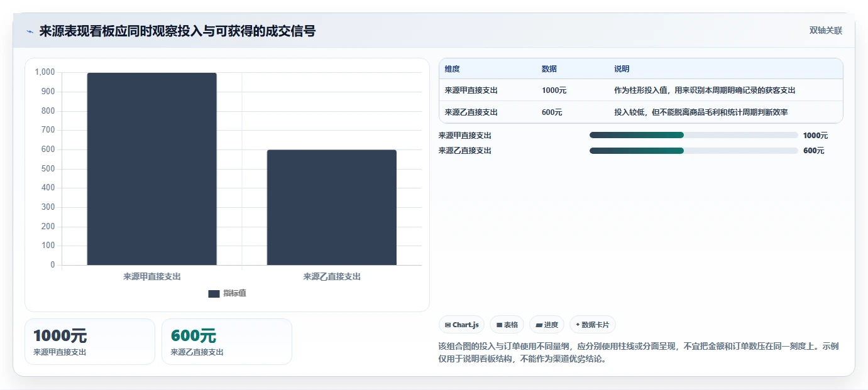Open the 600元 data card
Viewport: 868px width, 390px height.
tap(227, 342)
